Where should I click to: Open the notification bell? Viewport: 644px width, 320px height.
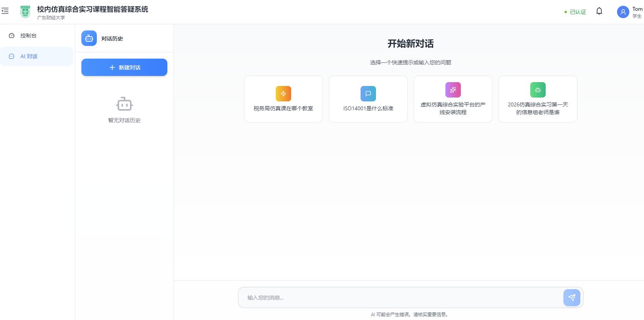[x=599, y=11]
